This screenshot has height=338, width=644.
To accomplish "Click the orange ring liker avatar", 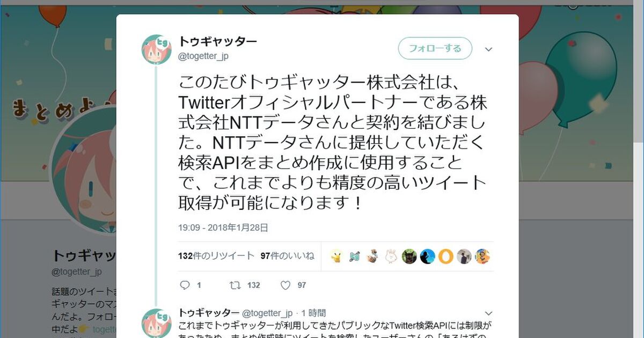I will click(445, 256).
